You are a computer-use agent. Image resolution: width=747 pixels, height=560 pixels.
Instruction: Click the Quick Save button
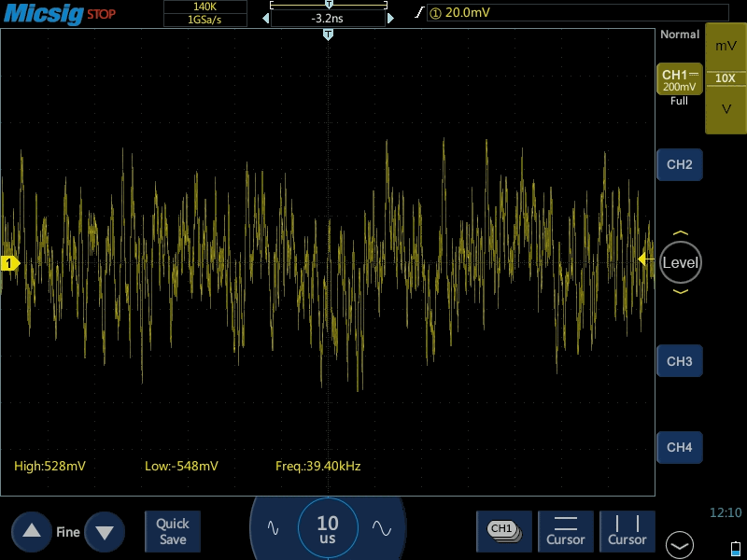pos(173,531)
